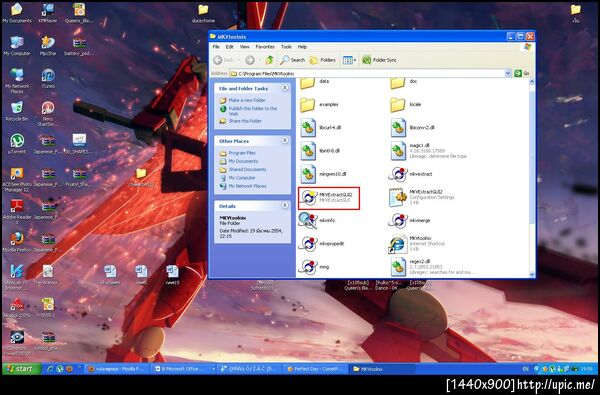Click the Go button beside address

click(x=522, y=73)
